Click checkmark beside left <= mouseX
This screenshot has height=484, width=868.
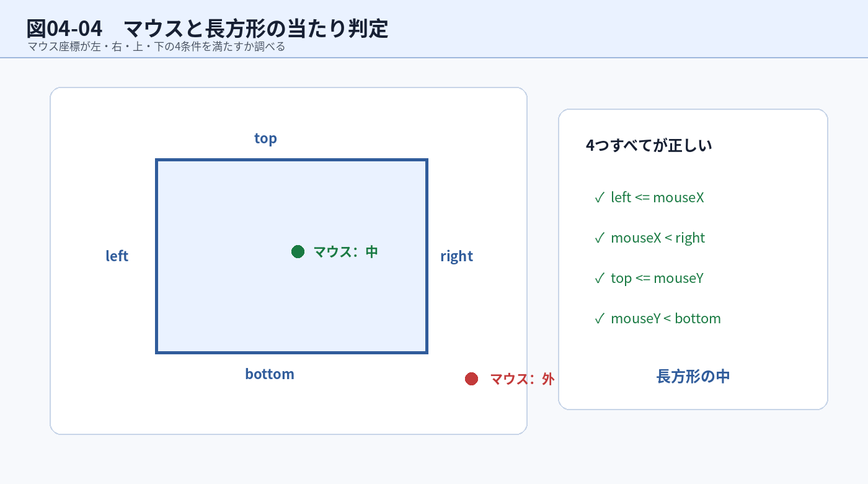(599, 197)
